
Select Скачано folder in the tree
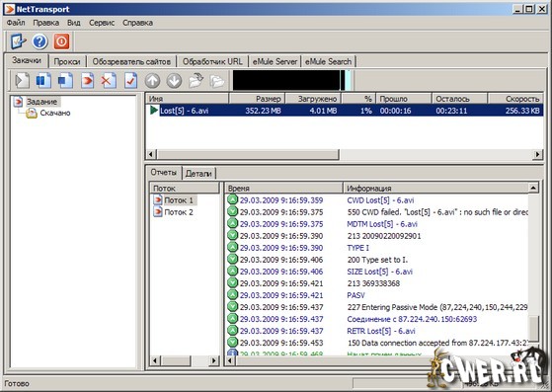click(55, 113)
